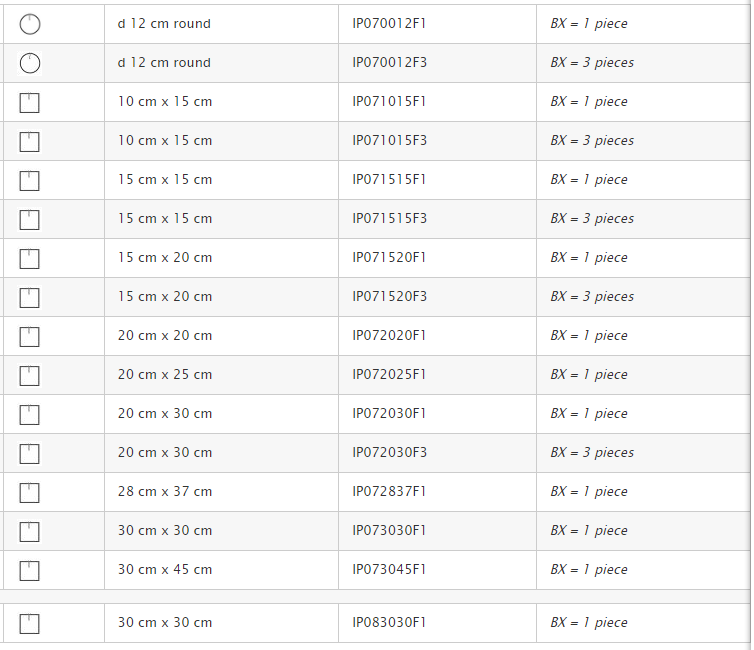Click product code IP071515F1
754x650 pixels.
coord(390,180)
